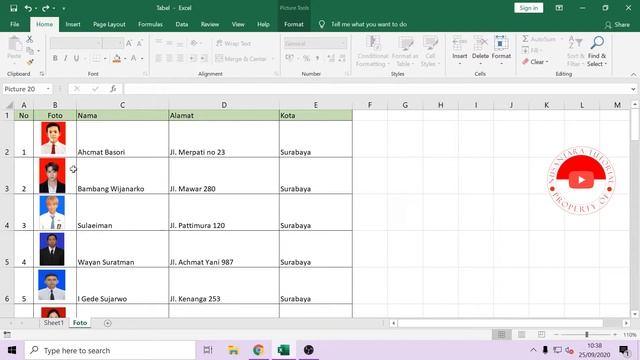Expand the formula bar chevron

pos(633,89)
